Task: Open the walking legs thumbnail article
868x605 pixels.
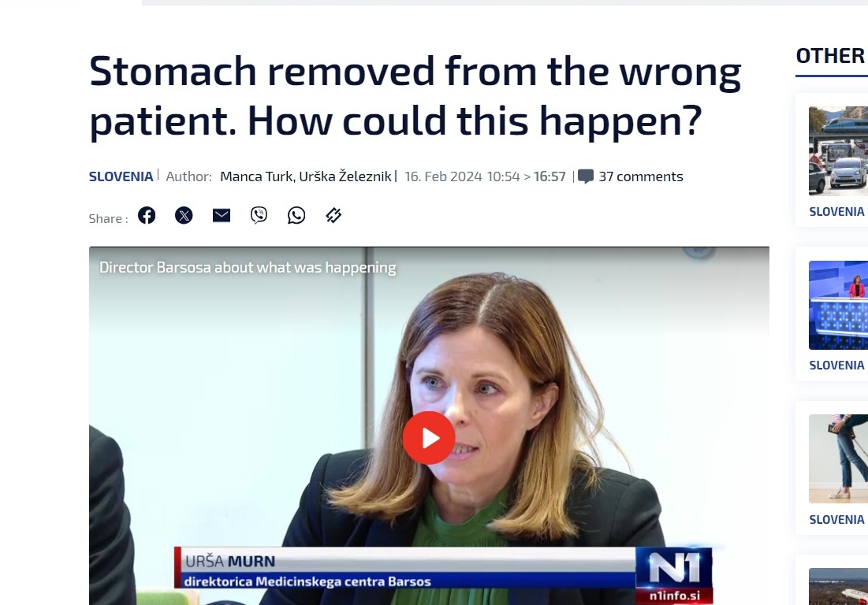Action: pos(838,458)
